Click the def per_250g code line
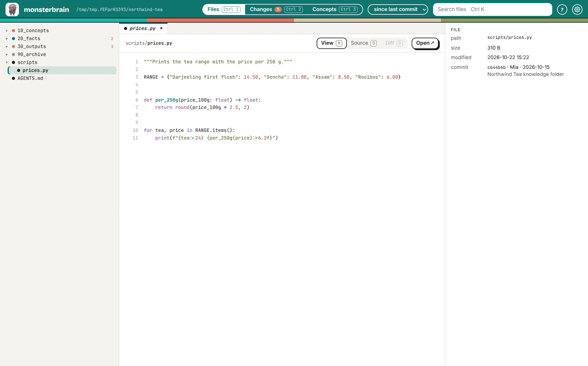 point(202,100)
